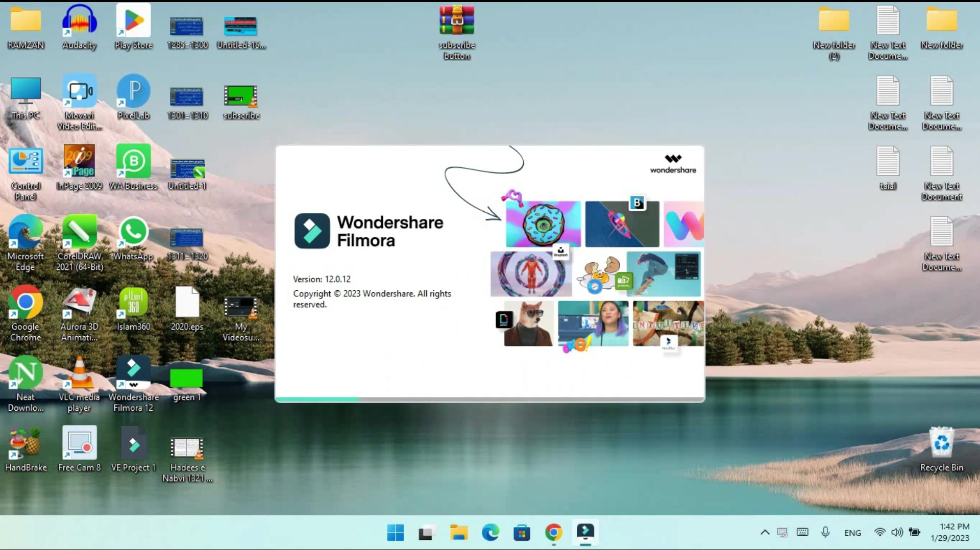Click the Filmora icon in the taskbar
Screen dimensions: 980x550
(x=585, y=533)
